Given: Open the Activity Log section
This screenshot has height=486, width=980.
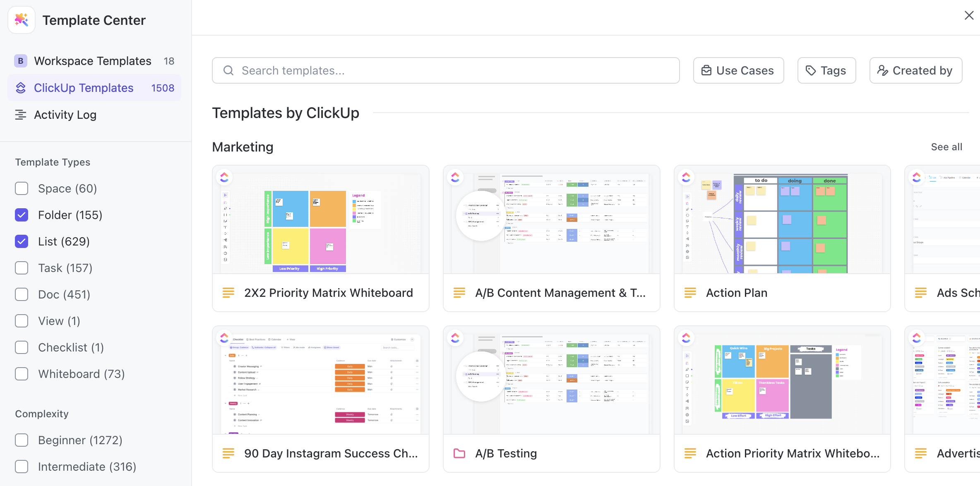Looking at the screenshot, I should [65, 115].
